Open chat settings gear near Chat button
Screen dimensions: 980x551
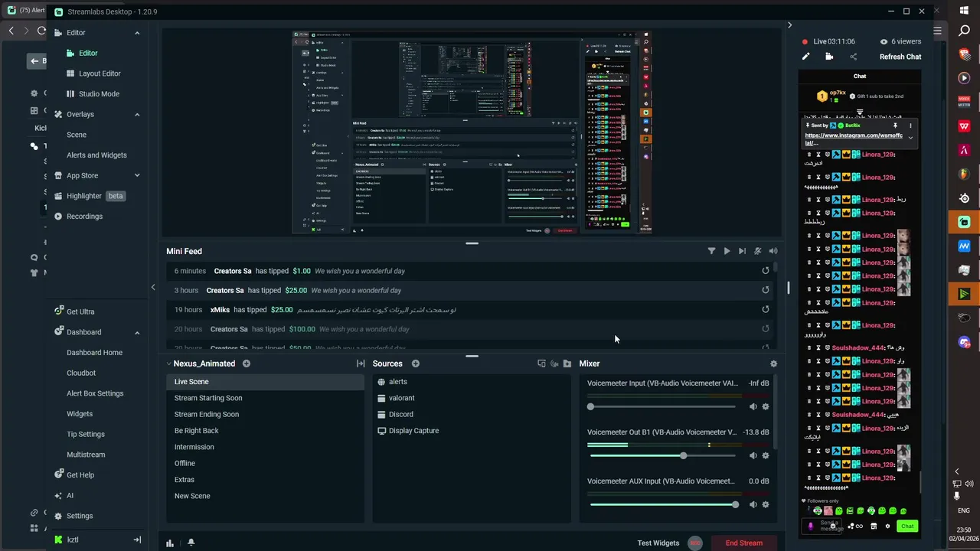coord(887,526)
